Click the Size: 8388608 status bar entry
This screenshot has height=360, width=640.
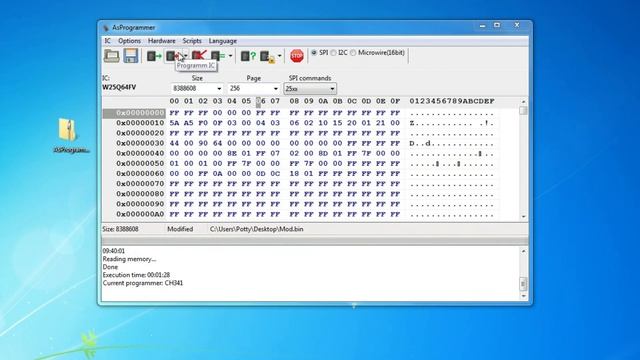pyautogui.click(x=120, y=229)
